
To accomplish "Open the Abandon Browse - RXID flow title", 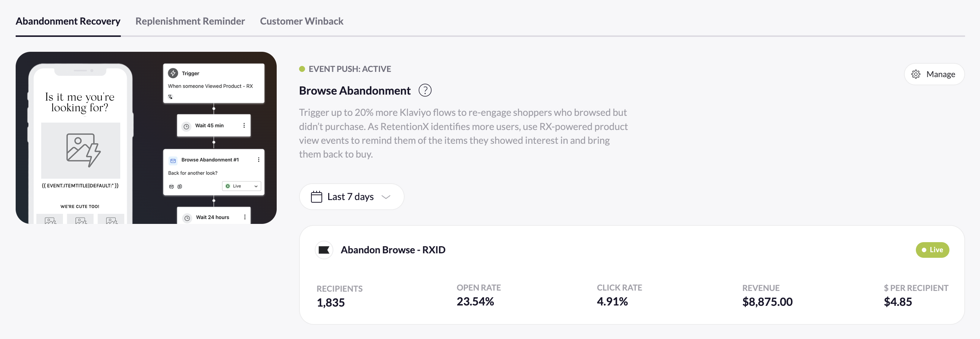I will click(x=393, y=250).
